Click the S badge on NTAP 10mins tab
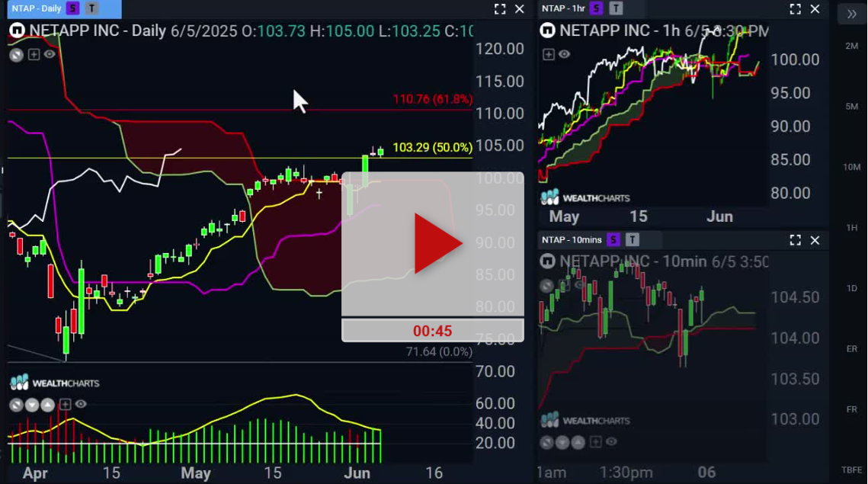The image size is (868, 484). coord(613,240)
